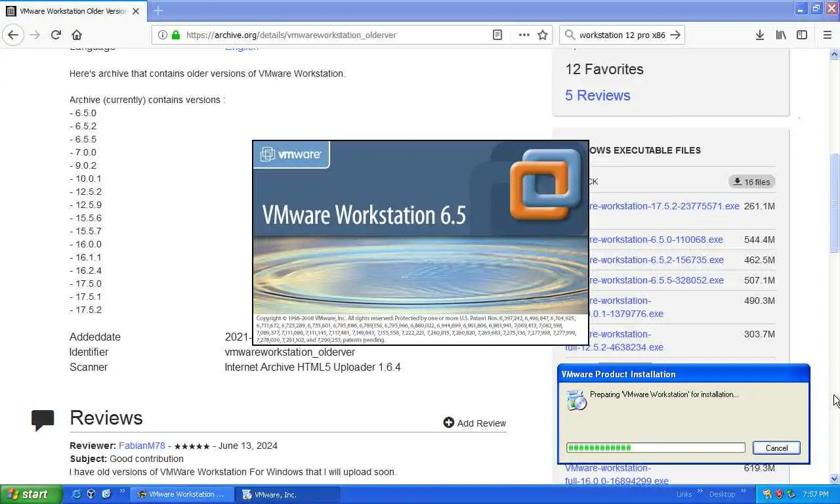Focus the search box with workstation query
The width and height of the screenshot is (840, 504).
click(x=621, y=35)
